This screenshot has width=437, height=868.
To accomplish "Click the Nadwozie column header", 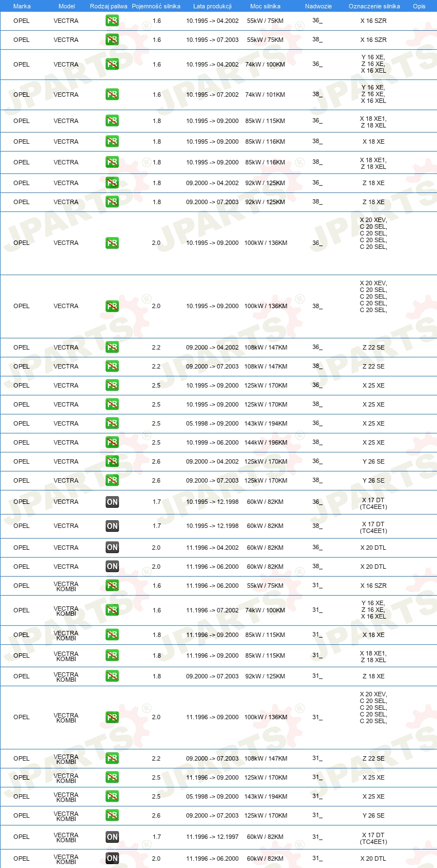I will click(318, 6).
